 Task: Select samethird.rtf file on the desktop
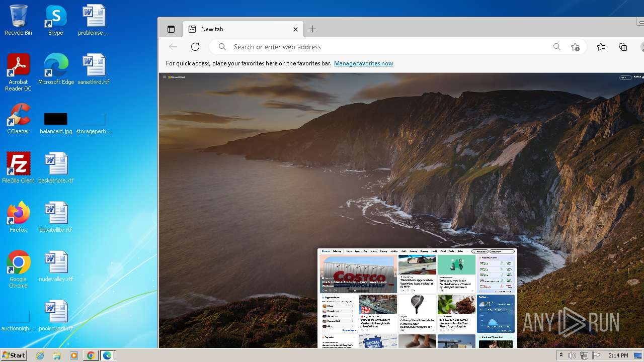(94, 69)
